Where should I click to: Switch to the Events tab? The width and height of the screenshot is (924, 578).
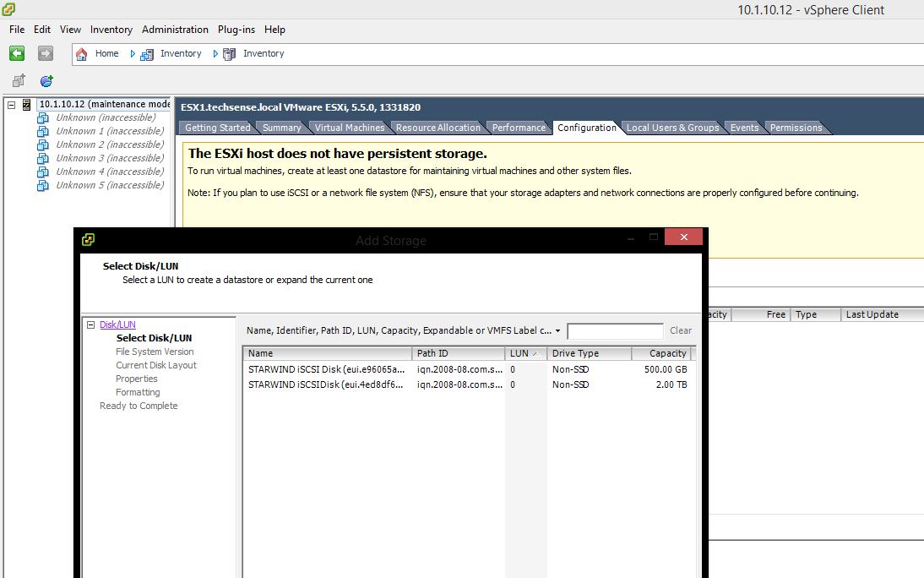(x=745, y=128)
